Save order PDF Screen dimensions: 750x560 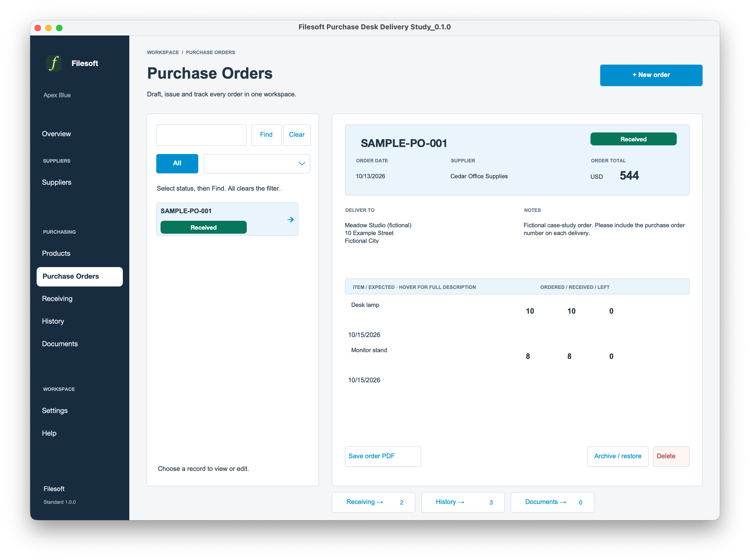click(x=383, y=456)
